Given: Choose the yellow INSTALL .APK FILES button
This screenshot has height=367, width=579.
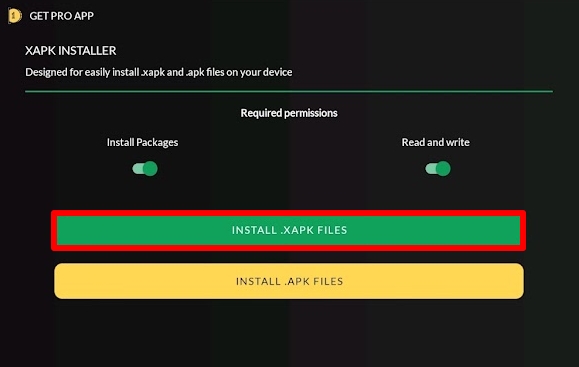Looking at the screenshot, I should 289,281.
